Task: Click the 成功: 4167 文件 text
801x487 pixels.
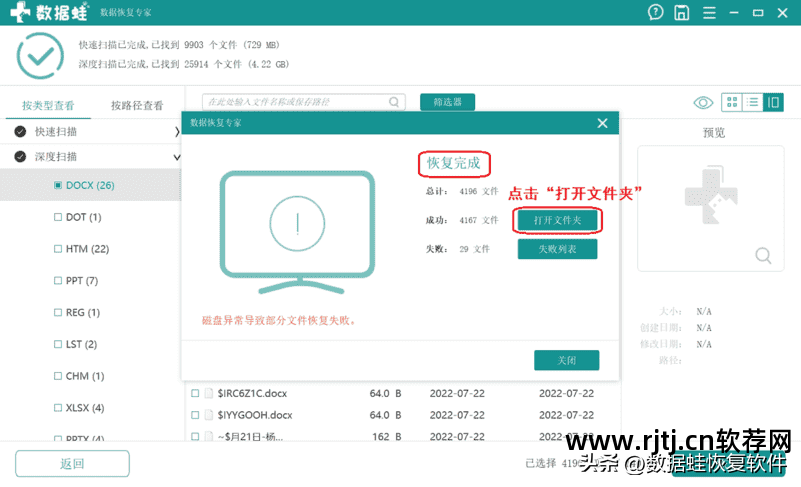Action: [x=462, y=220]
